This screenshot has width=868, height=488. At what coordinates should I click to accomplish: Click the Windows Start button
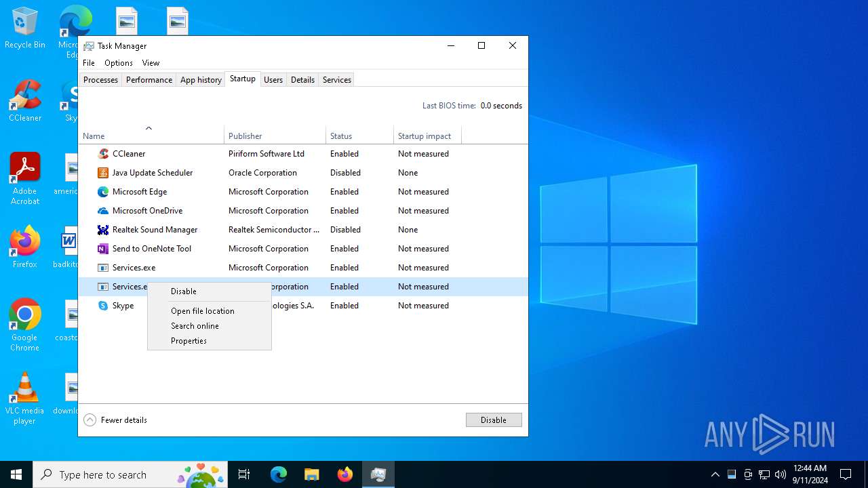click(x=16, y=474)
